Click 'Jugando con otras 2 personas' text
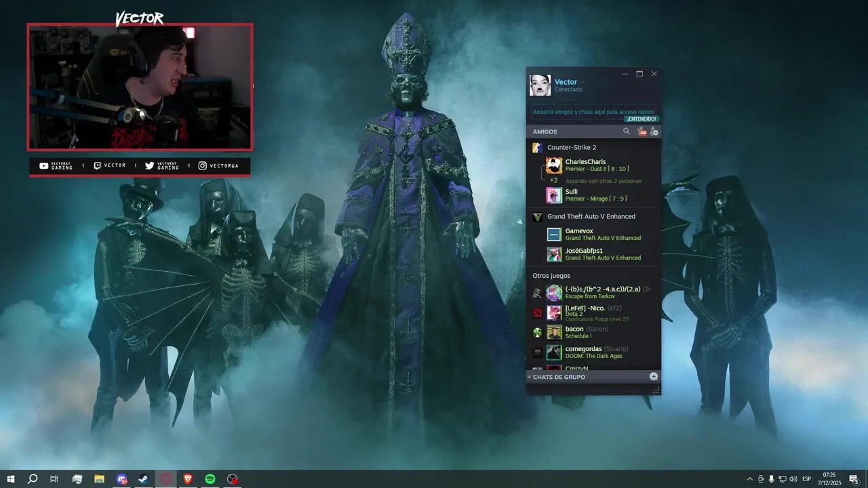The height and width of the screenshot is (488, 868). (x=604, y=181)
